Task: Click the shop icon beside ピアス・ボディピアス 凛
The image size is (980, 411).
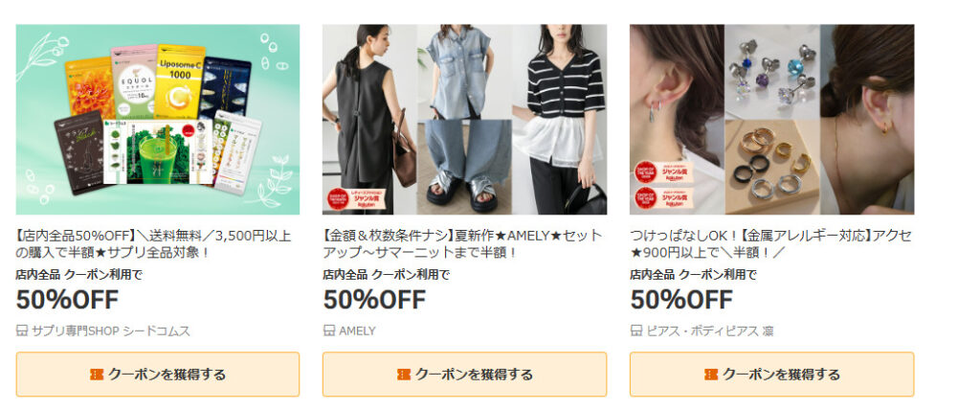Action: coord(636,331)
